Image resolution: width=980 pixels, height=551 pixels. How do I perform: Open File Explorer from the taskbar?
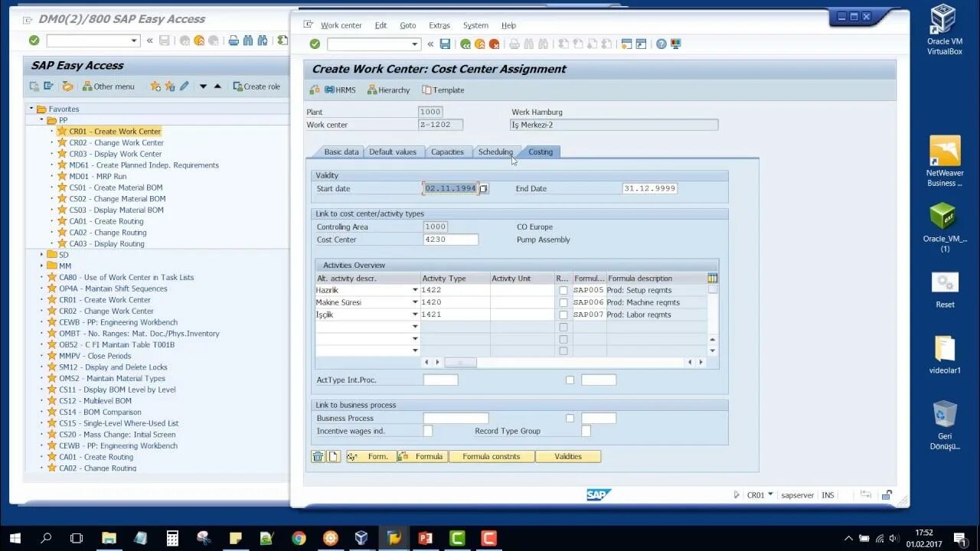click(109, 538)
